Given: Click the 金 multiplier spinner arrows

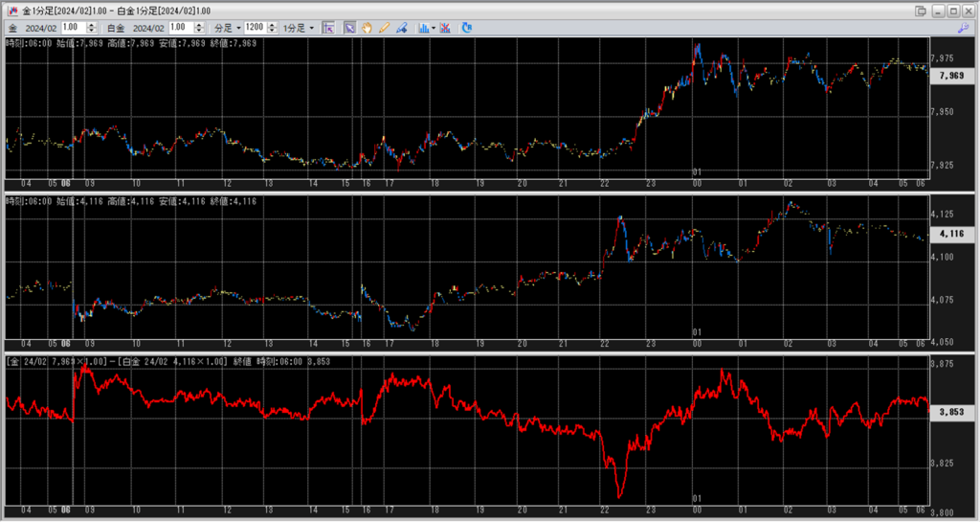Looking at the screenshot, I should (92, 28).
